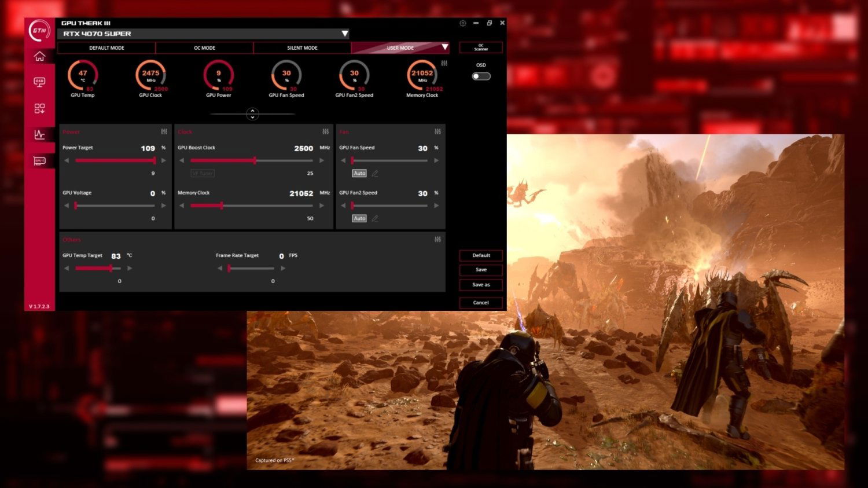Click the Memory Clock value 21052 field

click(x=301, y=193)
